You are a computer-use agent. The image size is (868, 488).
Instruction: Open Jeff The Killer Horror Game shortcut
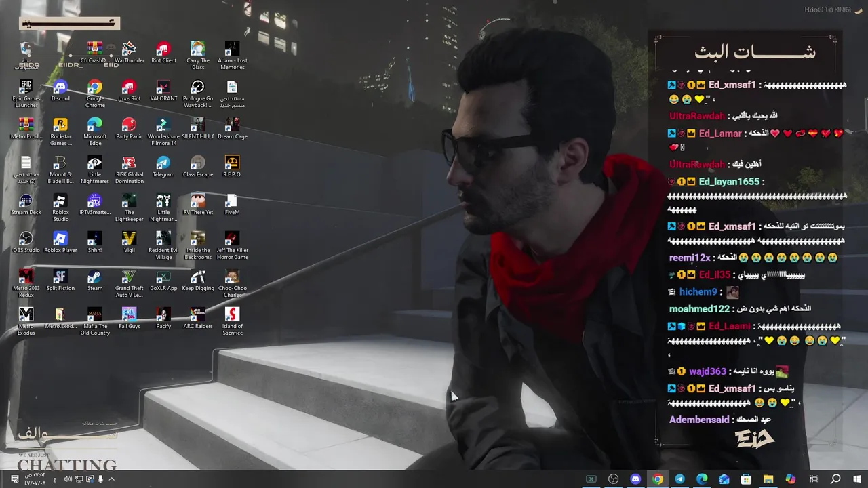point(232,246)
